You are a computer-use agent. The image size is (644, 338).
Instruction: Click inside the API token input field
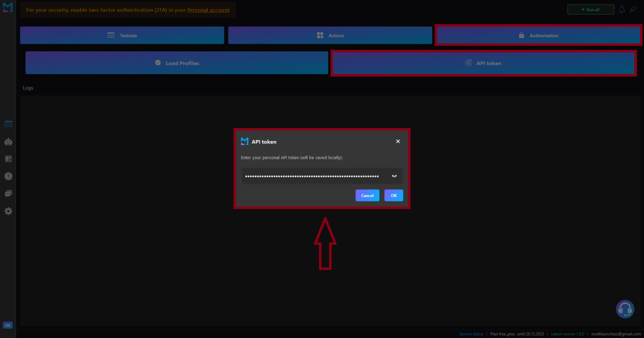point(312,176)
